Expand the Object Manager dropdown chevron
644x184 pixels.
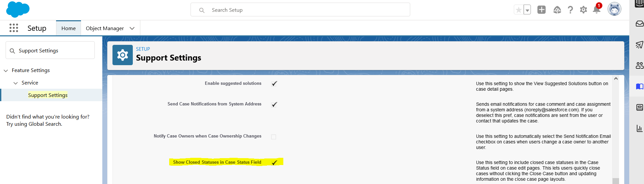tap(132, 28)
